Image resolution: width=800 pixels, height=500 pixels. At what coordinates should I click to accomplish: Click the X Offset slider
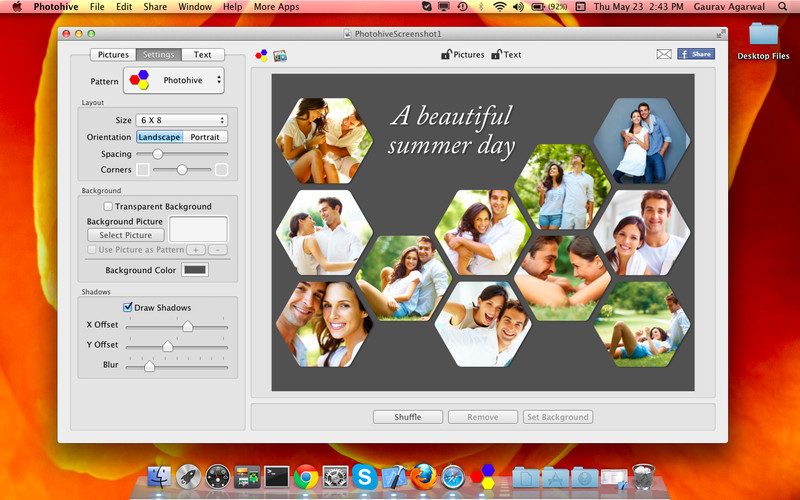click(x=177, y=326)
